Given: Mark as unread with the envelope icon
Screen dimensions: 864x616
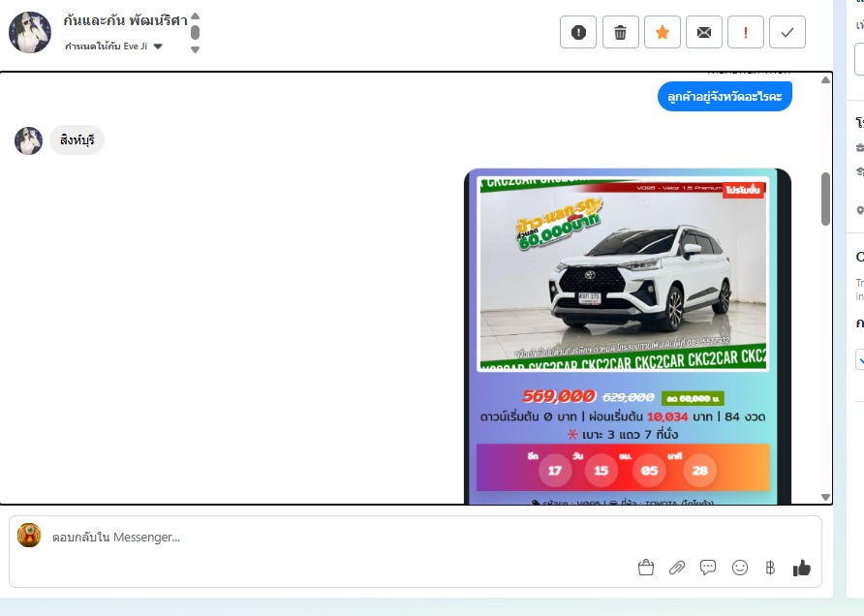Looking at the screenshot, I should pos(704,33).
